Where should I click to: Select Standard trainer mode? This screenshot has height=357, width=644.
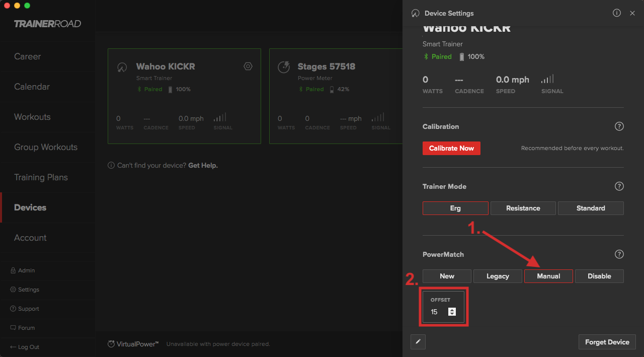coord(591,208)
